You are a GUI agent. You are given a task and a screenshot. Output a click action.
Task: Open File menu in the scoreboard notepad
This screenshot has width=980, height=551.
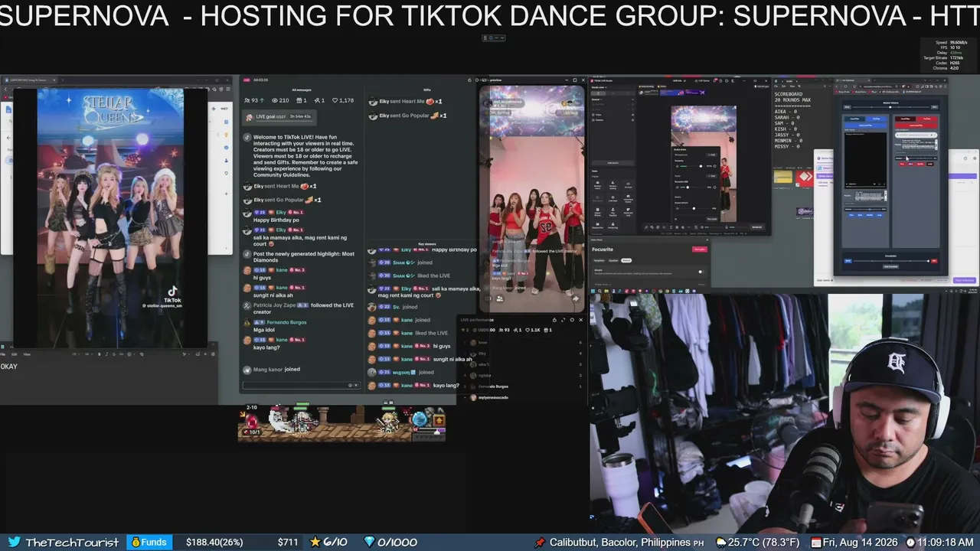[x=778, y=87]
